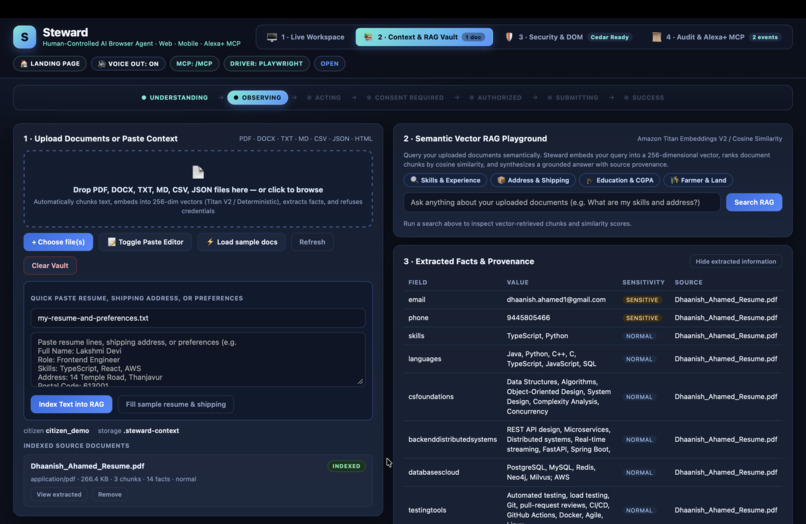The height and width of the screenshot is (524, 806).
Task: Click the languages field cell
Action: coord(425,359)
